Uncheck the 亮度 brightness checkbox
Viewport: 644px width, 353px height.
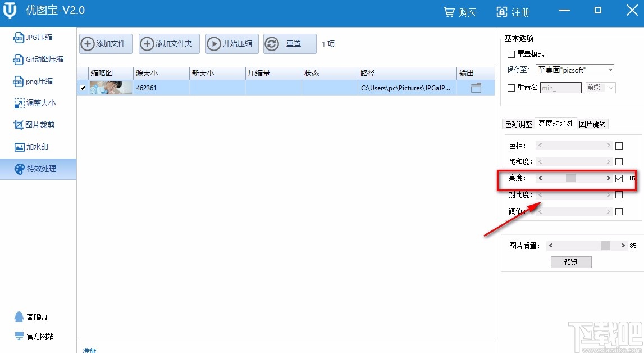click(620, 178)
